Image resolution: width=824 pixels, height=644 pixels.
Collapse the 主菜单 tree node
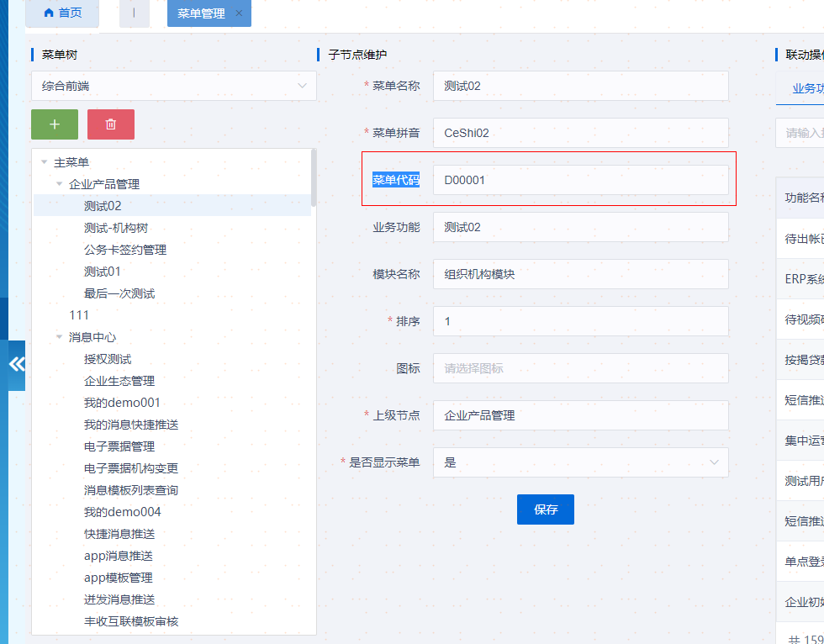pyautogui.click(x=44, y=162)
